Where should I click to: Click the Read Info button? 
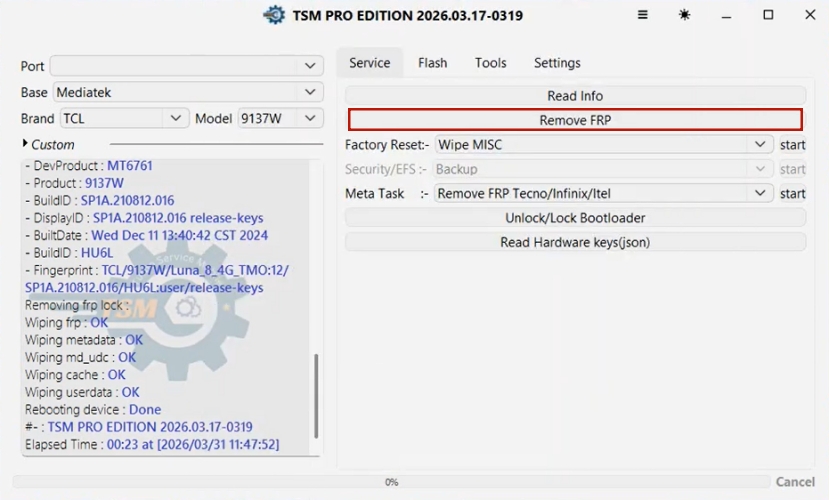(x=575, y=96)
